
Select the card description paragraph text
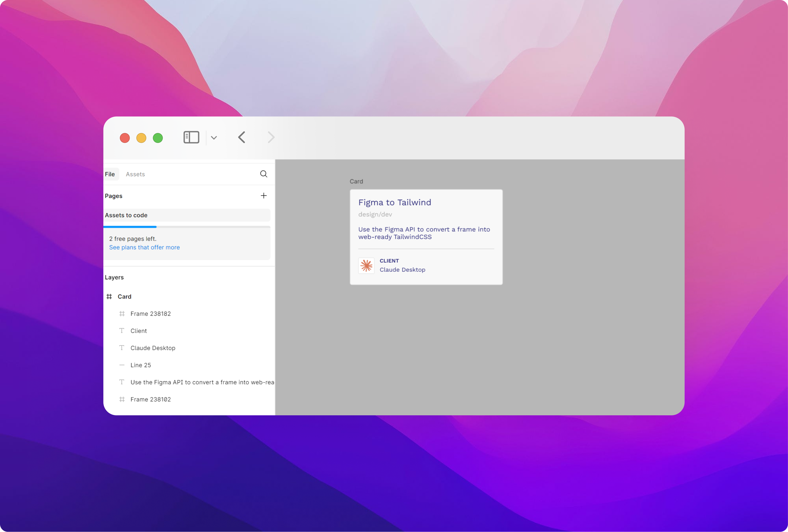coord(424,233)
